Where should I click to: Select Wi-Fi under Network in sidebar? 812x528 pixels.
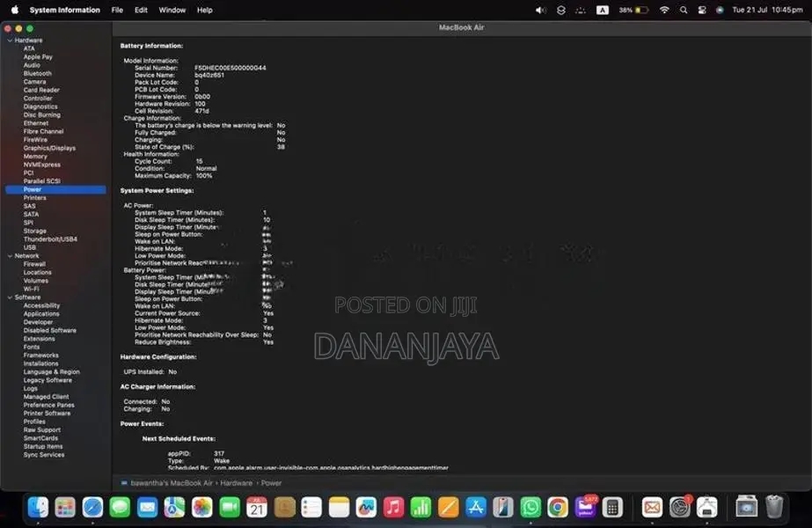(31, 290)
